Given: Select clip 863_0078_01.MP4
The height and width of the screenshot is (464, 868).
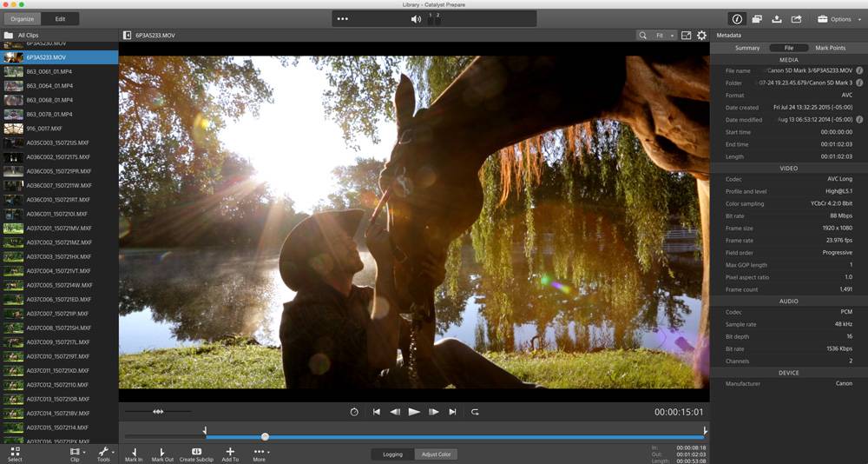Looking at the screenshot, I should tap(59, 114).
